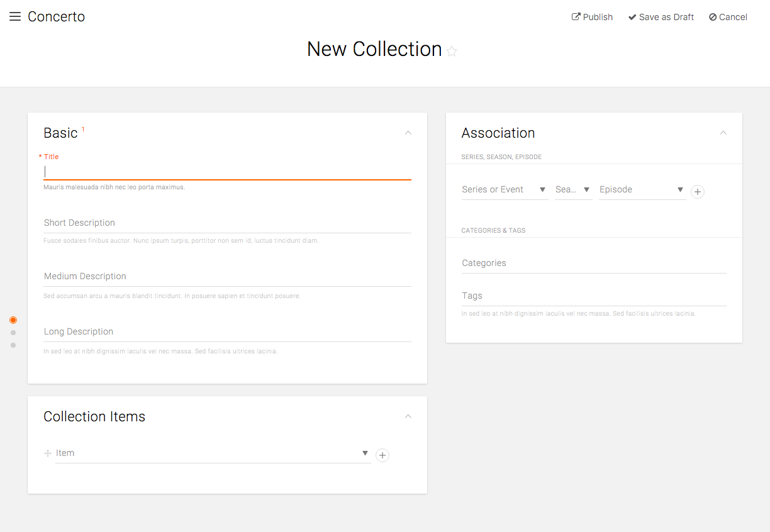Open the hamburger navigation menu

click(15, 17)
